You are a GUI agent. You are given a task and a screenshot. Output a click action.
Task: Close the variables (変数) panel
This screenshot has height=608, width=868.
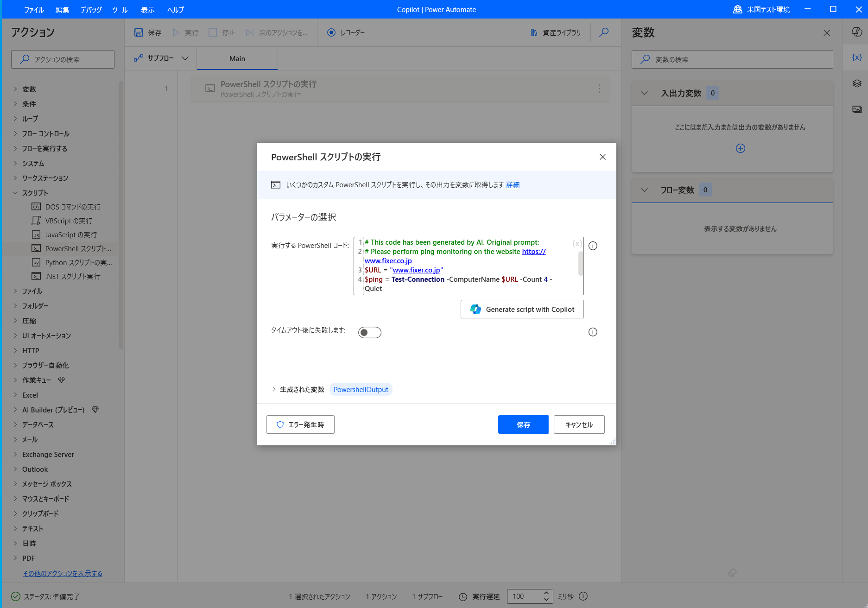pyautogui.click(x=827, y=33)
